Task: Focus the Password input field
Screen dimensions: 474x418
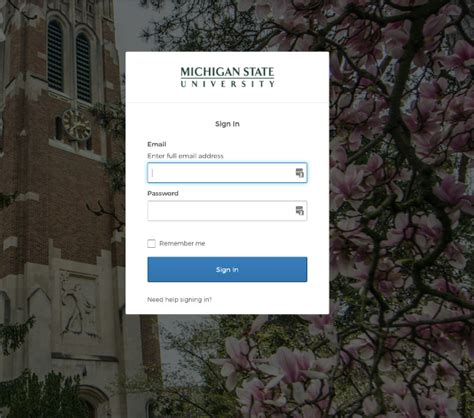Action: click(x=227, y=211)
